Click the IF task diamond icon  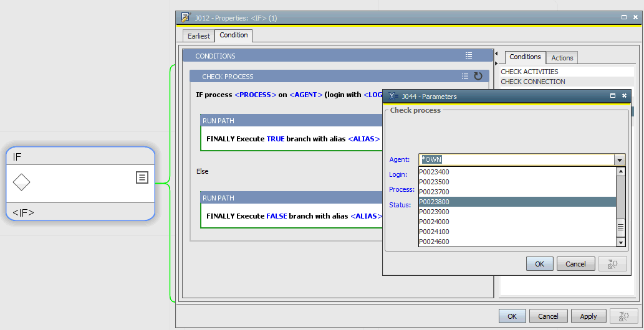point(21,182)
